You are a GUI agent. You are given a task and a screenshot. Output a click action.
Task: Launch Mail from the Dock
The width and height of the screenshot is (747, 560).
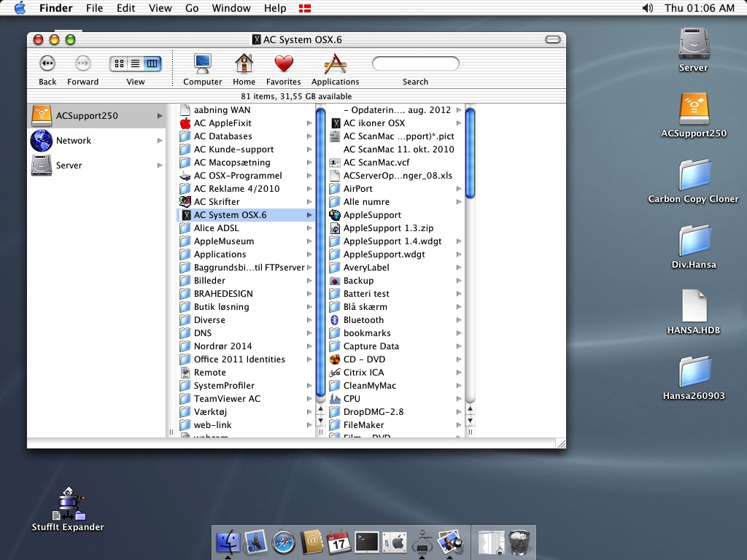coord(255,542)
